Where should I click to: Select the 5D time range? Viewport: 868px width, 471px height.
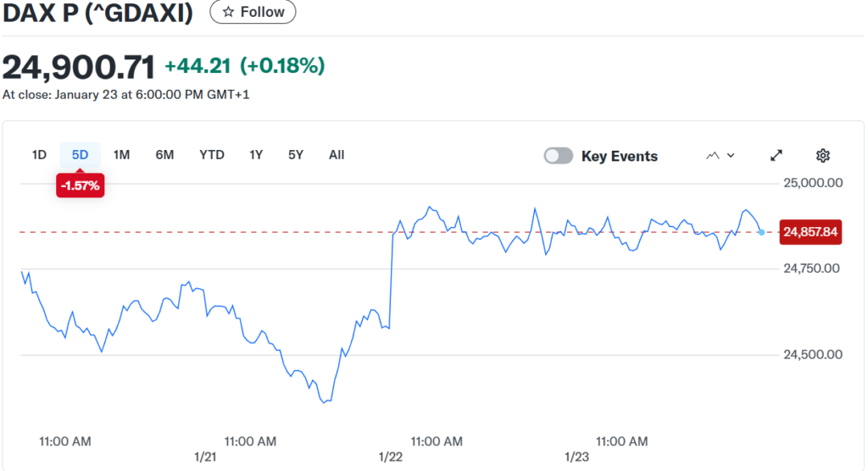pos(80,155)
